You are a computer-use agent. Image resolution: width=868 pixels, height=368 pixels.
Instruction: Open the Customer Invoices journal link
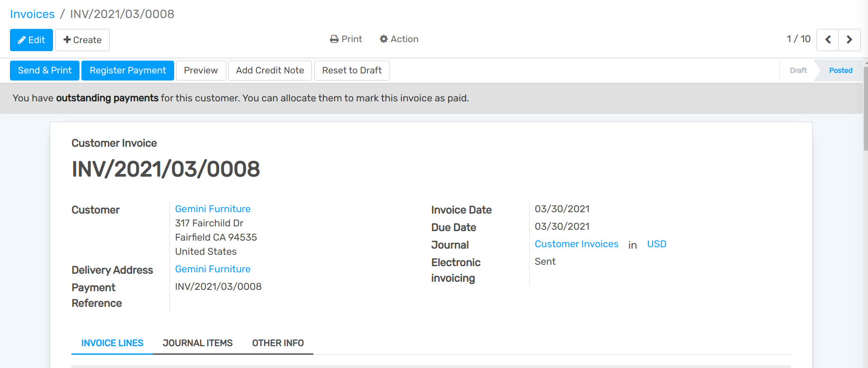point(576,244)
